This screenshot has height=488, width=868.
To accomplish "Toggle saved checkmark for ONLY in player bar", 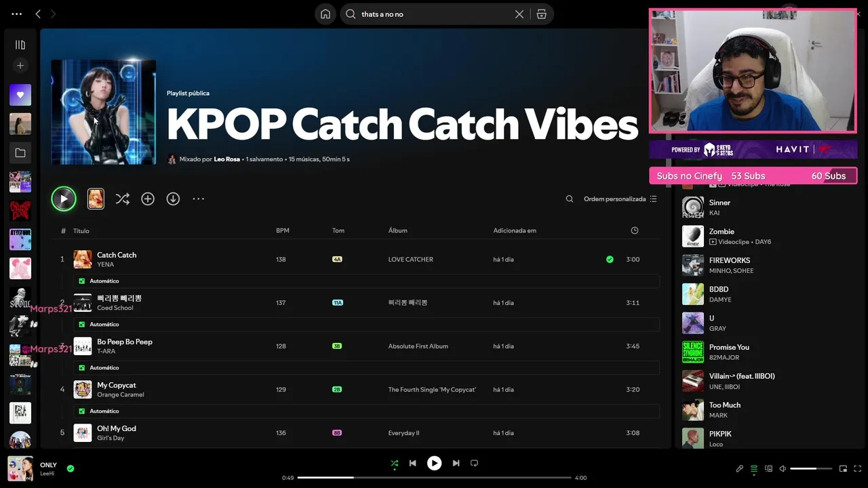I will 71,468.
